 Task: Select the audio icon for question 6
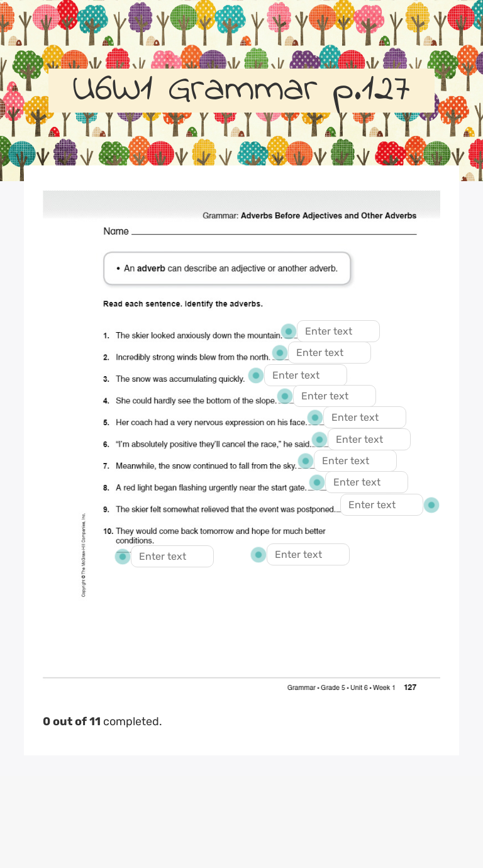pyautogui.click(x=319, y=439)
